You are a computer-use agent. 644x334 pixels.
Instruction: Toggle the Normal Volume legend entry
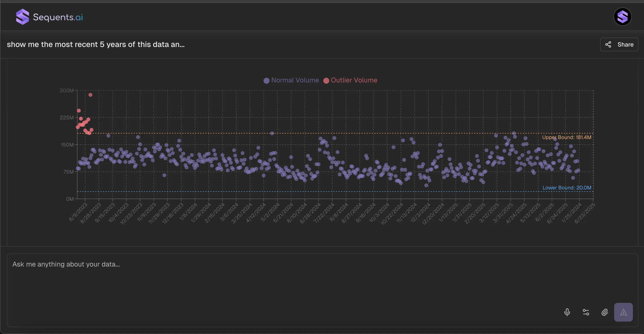tap(291, 80)
